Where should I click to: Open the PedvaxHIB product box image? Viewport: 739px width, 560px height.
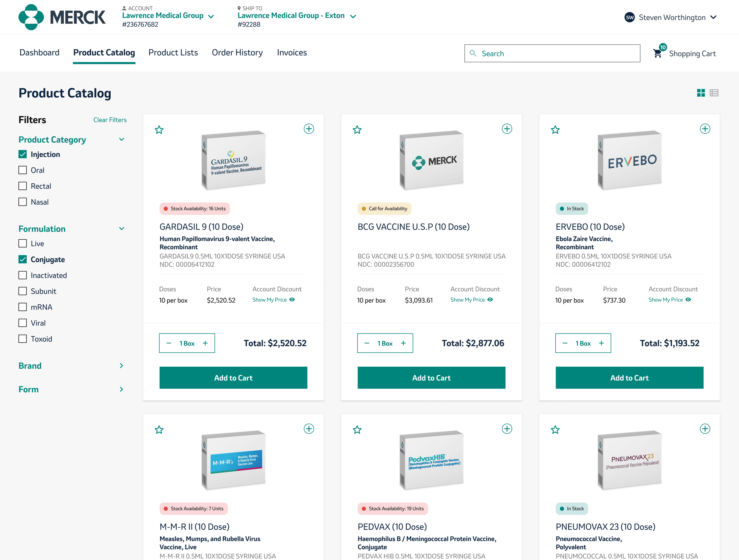[x=431, y=460]
